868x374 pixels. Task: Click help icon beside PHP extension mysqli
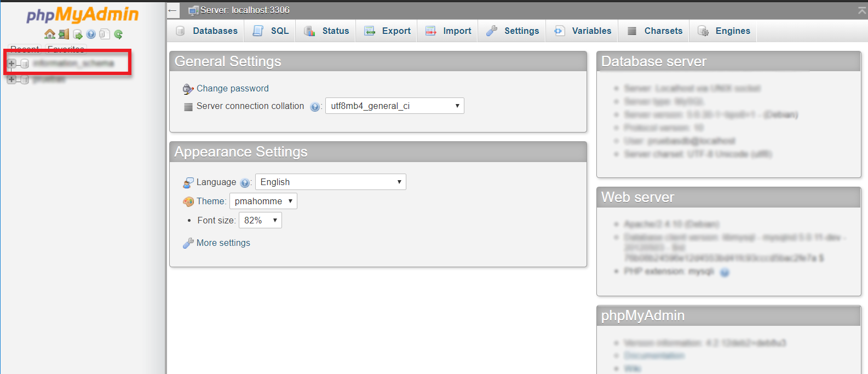click(725, 272)
